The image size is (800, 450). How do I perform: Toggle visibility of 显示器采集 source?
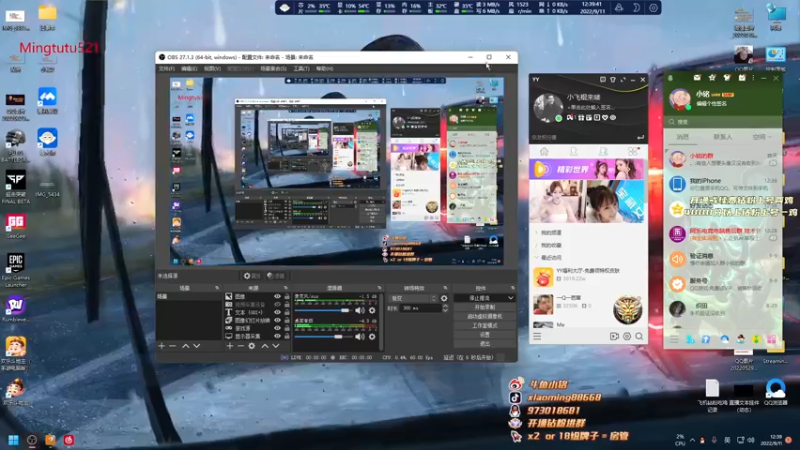(x=278, y=336)
